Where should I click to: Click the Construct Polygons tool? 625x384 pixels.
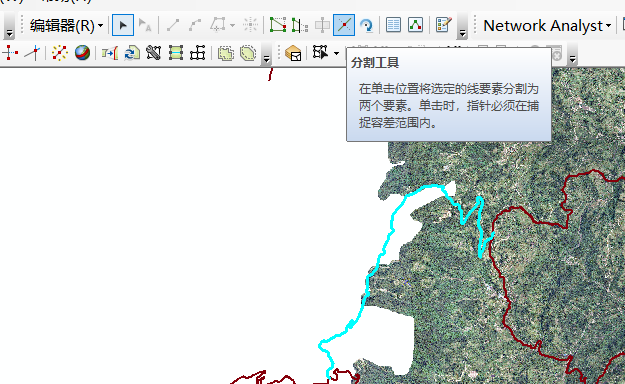tap(226, 53)
